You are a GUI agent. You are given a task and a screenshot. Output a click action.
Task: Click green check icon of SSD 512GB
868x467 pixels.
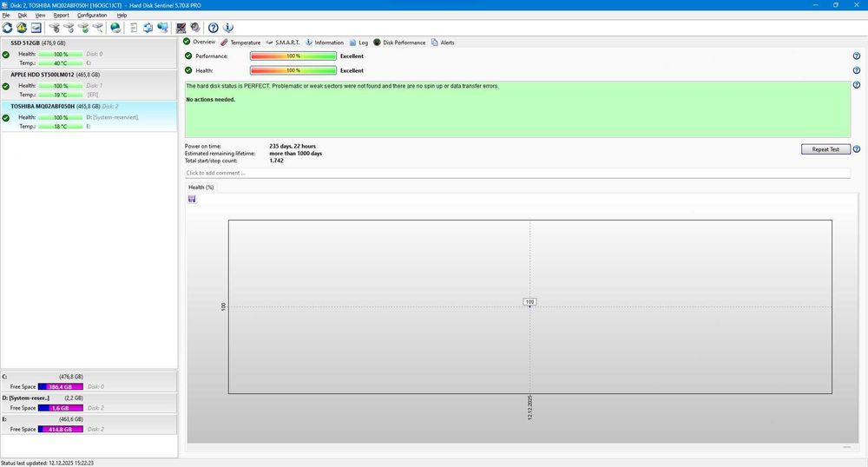pos(5,54)
